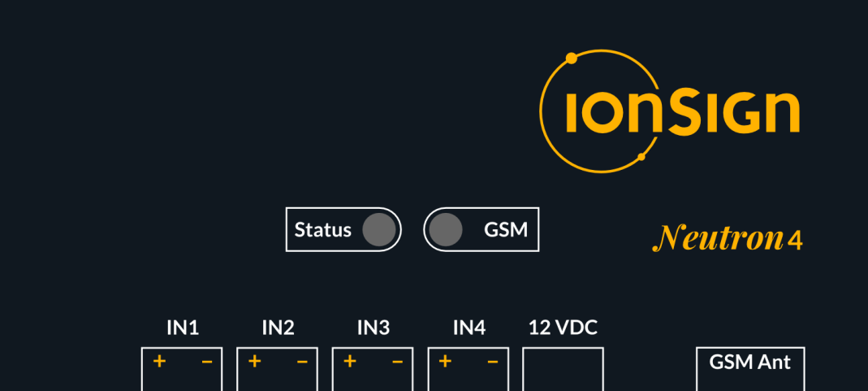Click the IN4 plus terminal symbol
The width and height of the screenshot is (868, 391).
tap(445, 362)
